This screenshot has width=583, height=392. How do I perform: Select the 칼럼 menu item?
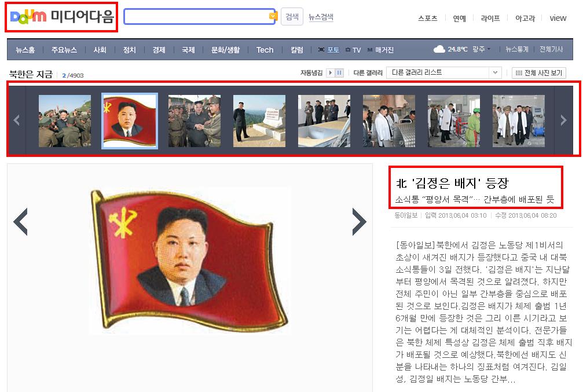pos(296,50)
